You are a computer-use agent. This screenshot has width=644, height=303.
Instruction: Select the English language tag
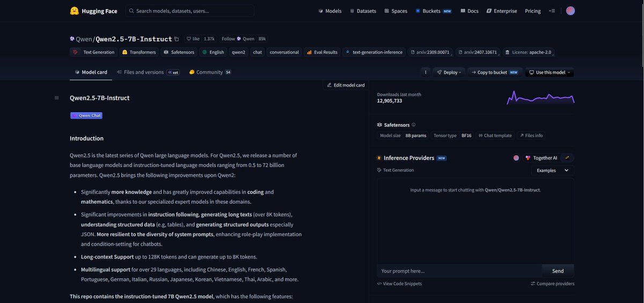(x=213, y=52)
